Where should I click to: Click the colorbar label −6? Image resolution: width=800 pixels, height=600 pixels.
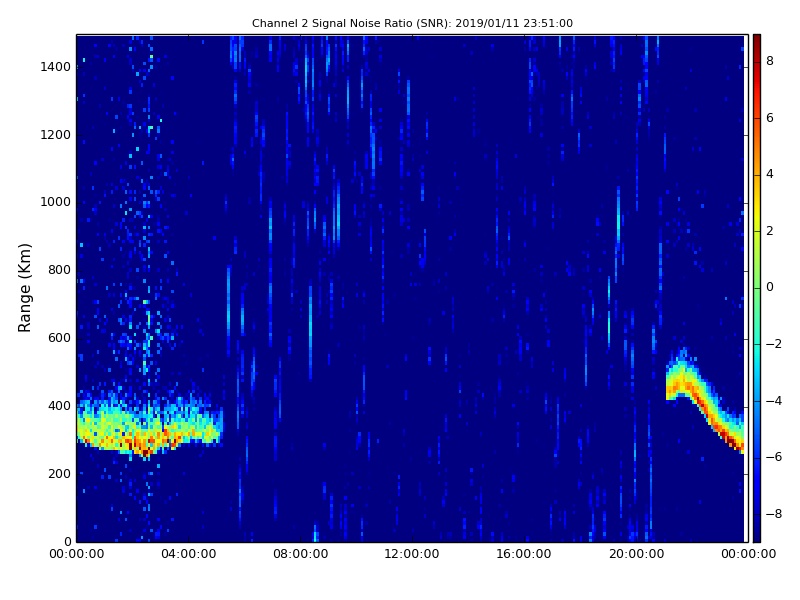[x=774, y=457]
